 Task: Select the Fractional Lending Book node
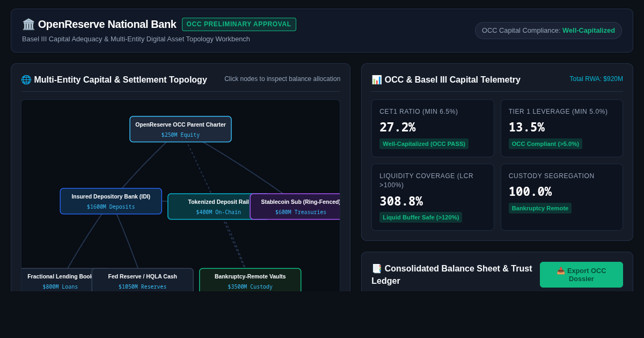(57, 281)
